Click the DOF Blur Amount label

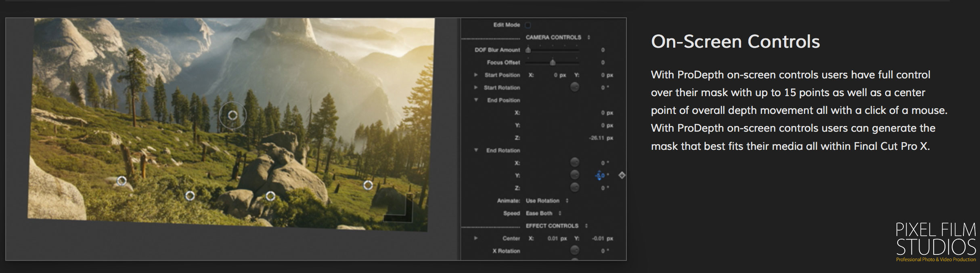(497, 50)
